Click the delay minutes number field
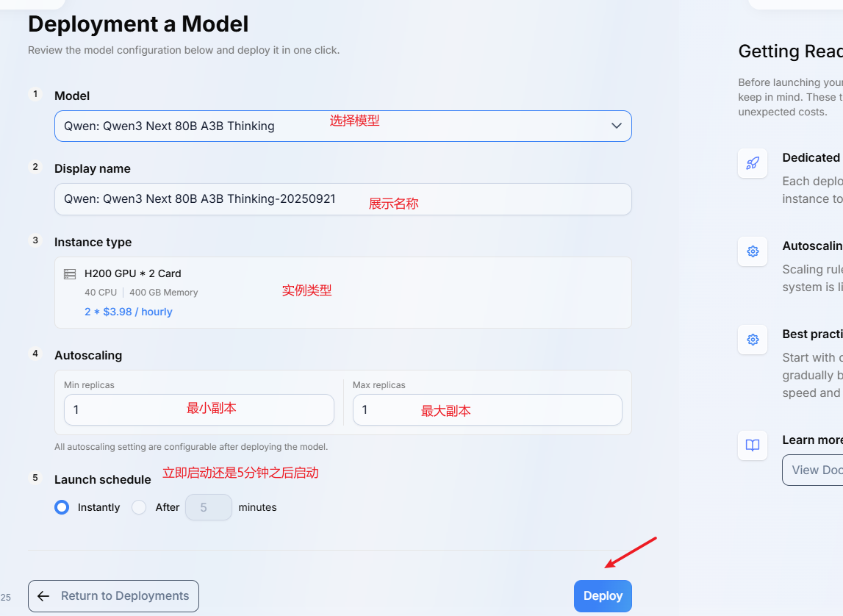This screenshot has width=843, height=616. coord(208,507)
